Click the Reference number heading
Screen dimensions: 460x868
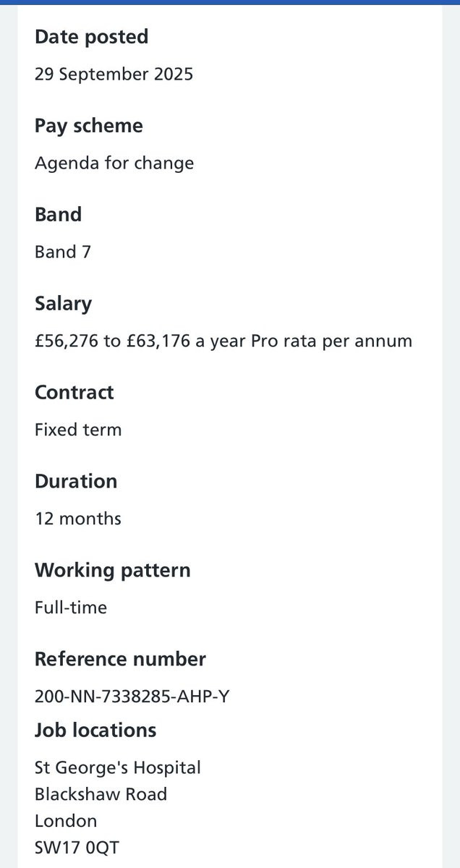[x=120, y=660]
